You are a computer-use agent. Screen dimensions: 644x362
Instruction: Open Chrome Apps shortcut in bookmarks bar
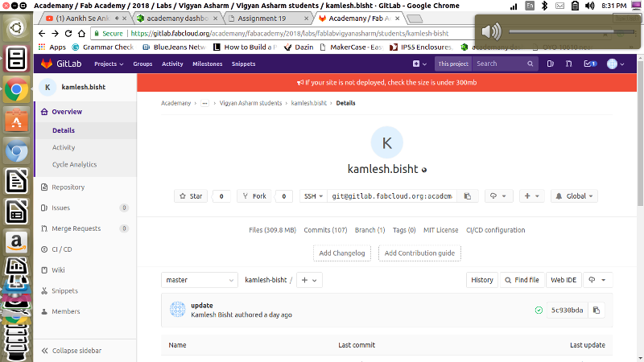tap(52, 47)
